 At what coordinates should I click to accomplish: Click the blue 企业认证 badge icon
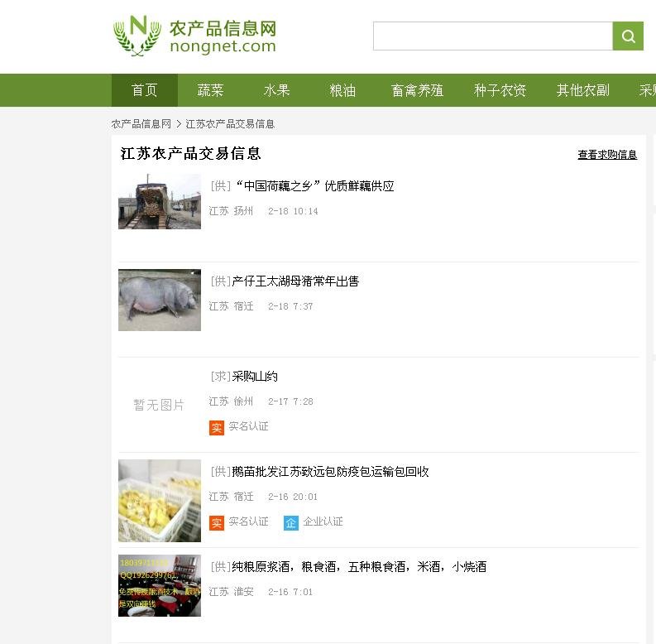pos(290,522)
